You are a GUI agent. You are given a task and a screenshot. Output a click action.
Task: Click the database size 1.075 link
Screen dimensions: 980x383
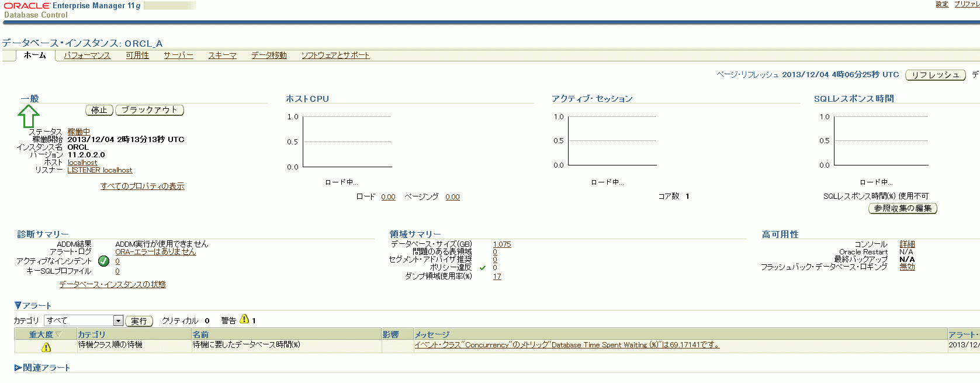click(x=502, y=244)
